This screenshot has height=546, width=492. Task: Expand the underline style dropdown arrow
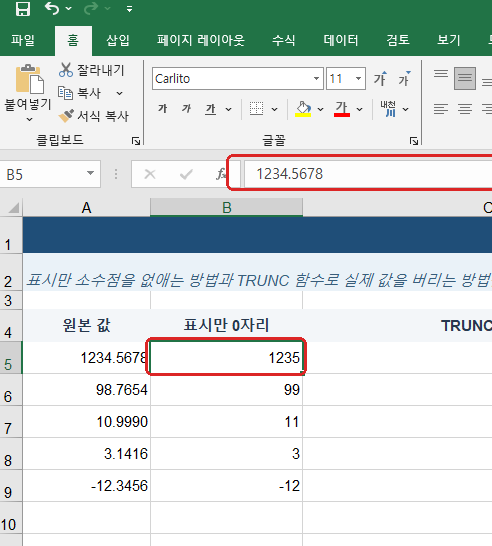tap(228, 109)
